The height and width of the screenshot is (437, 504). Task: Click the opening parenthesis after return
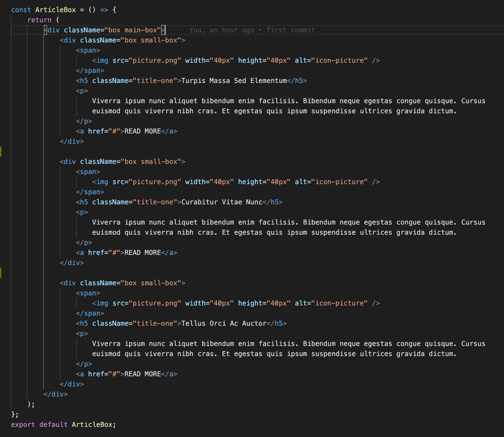click(x=58, y=20)
